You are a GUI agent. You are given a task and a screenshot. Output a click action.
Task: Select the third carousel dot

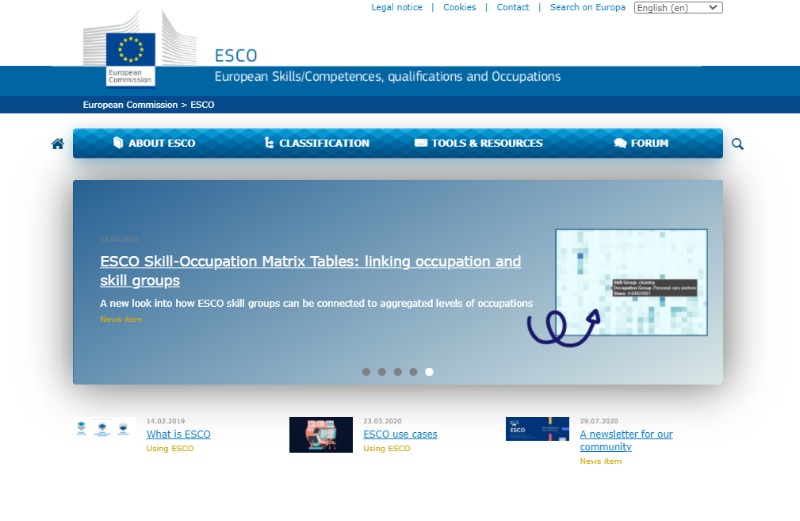point(398,372)
